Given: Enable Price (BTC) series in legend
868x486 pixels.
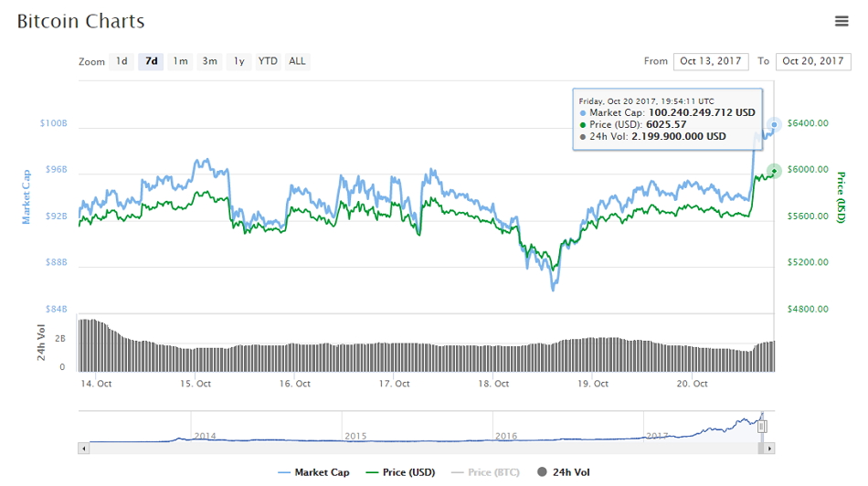Looking at the screenshot, I should [x=485, y=472].
